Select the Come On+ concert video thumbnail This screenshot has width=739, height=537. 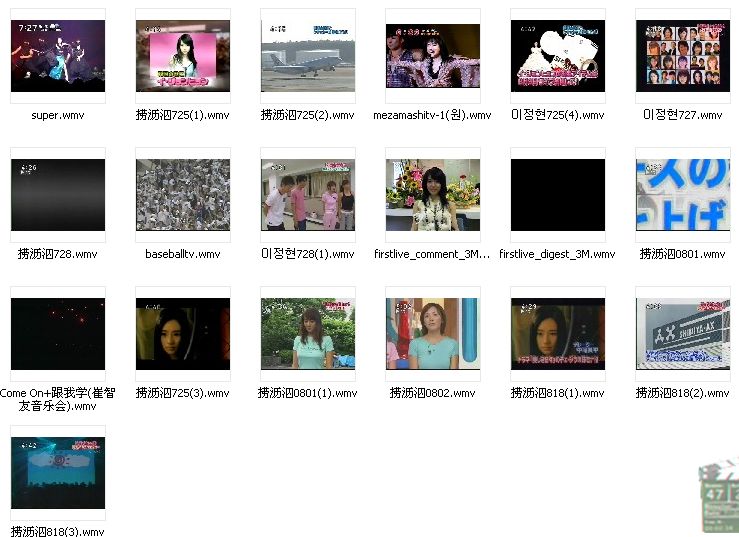pyautogui.click(x=57, y=334)
